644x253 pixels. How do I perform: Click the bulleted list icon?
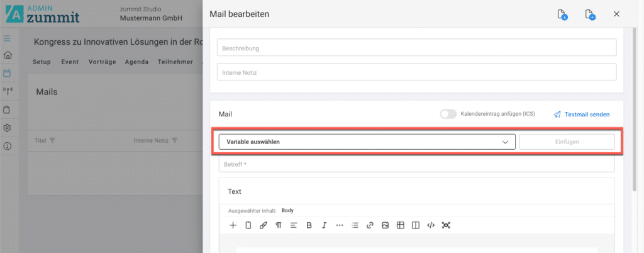[355, 225]
